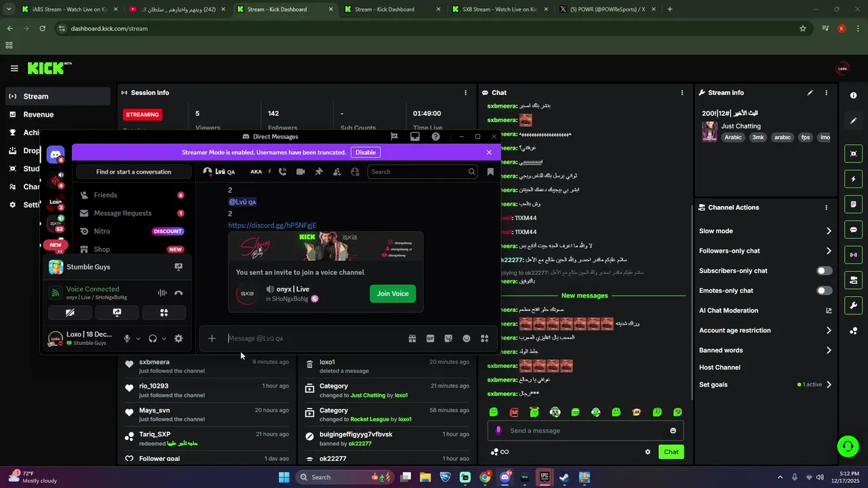Deafen audio with Discord headphones icon
868x488 pixels.
click(153, 338)
